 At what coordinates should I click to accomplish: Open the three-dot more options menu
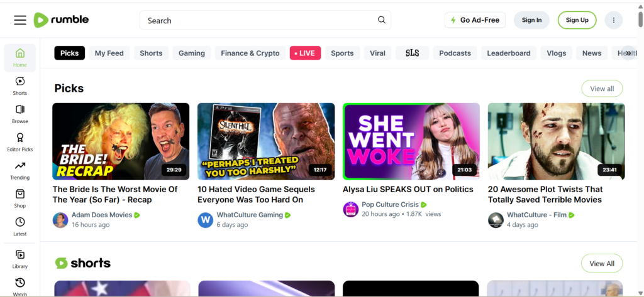pos(613,20)
